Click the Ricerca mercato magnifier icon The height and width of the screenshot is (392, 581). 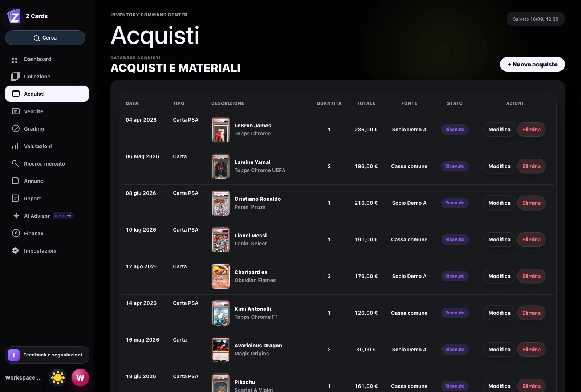pyautogui.click(x=15, y=163)
